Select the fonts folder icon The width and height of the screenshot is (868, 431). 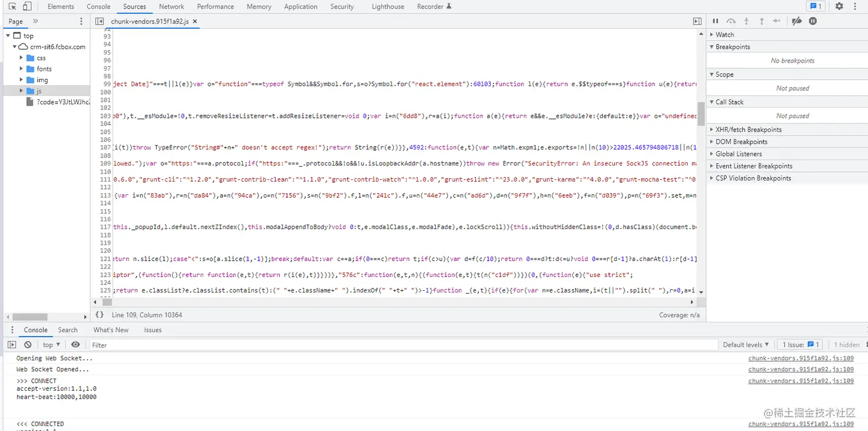pyautogui.click(x=30, y=69)
